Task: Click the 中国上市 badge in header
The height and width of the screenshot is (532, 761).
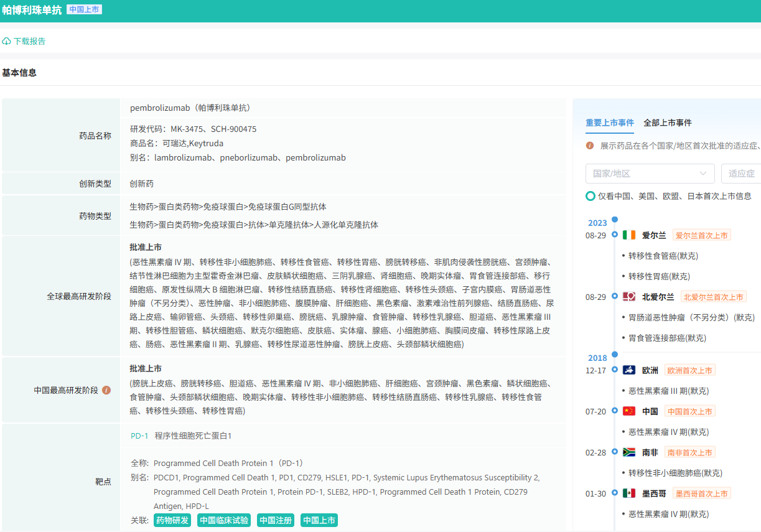Action: [x=84, y=9]
